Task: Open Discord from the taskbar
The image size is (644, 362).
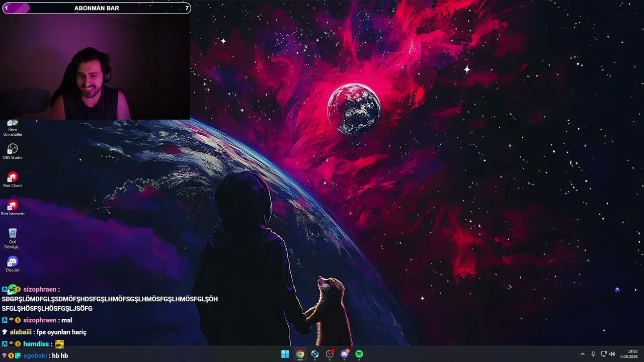Action: coord(345,354)
